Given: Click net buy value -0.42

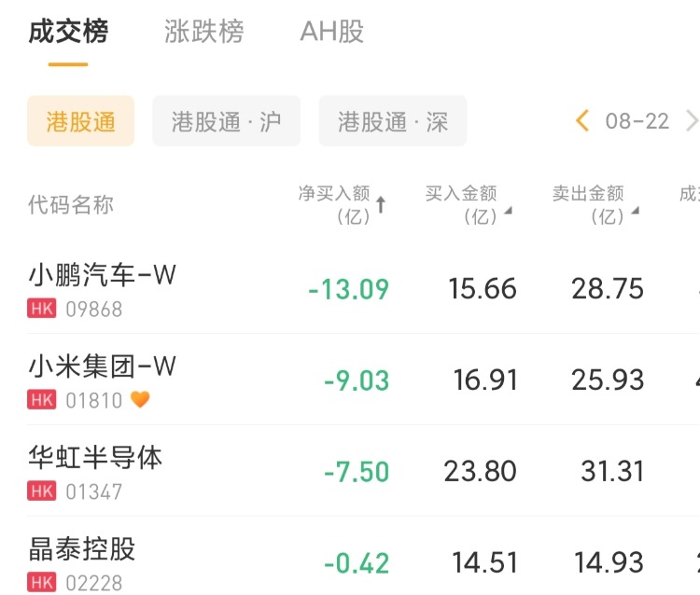Looking at the screenshot, I should pyautogui.click(x=357, y=563).
